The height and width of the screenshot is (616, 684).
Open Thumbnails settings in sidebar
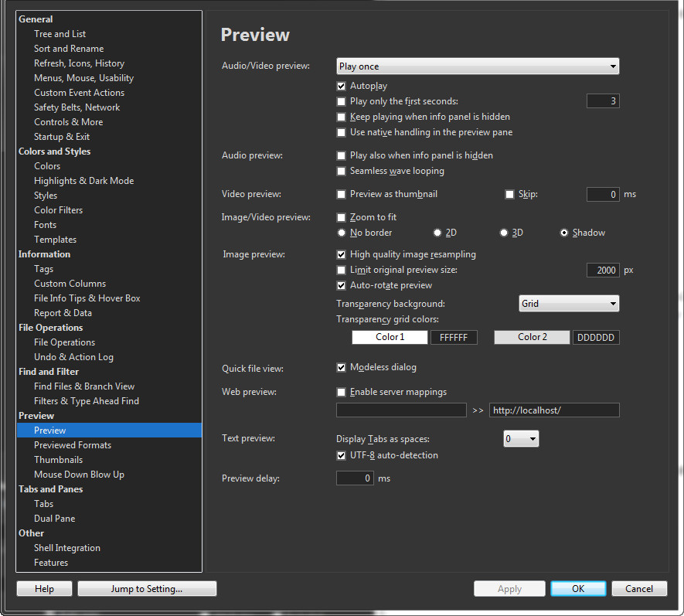pos(58,460)
